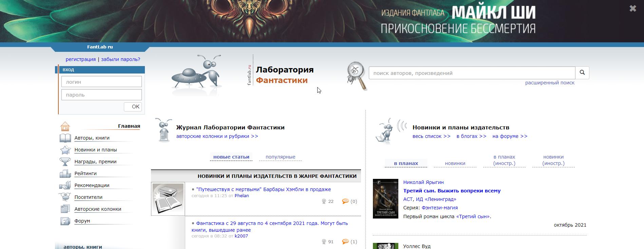The height and width of the screenshot is (249, 644).
Task: Open Награды, премии menu item
Action: [x=95, y=162]
